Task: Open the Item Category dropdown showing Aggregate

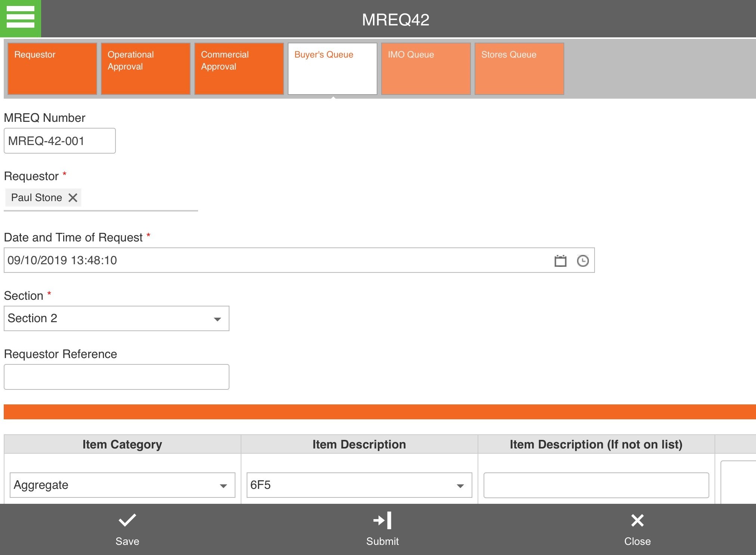Action: [x=223, y=485]
